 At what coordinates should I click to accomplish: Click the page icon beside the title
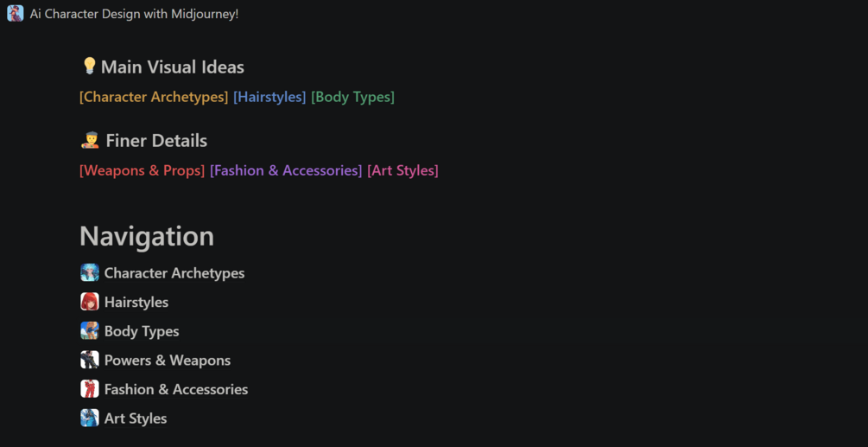[x=16, y=14]
